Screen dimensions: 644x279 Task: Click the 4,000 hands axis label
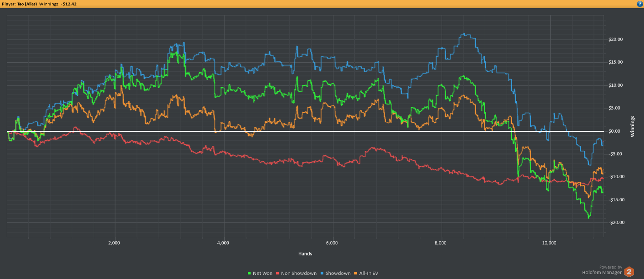223,243
